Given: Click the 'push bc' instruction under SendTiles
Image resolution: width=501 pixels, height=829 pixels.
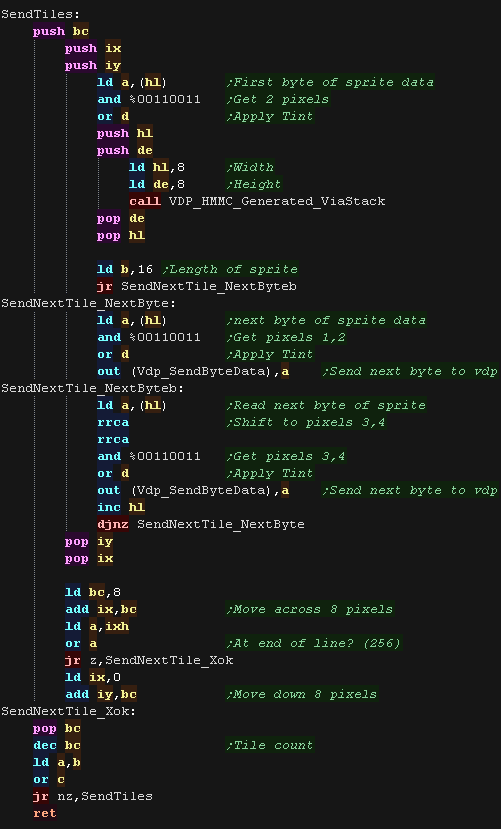Looking at the screenshot, I should [61, 31].
